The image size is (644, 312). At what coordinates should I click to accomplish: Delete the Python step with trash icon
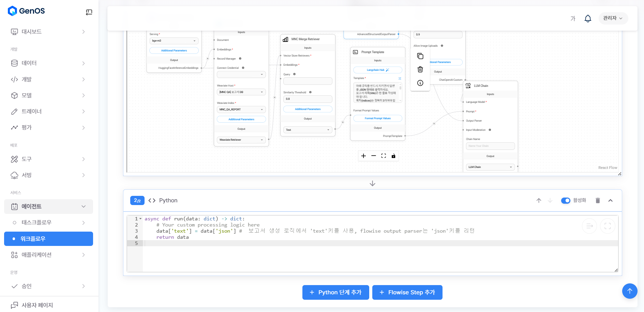597,201
